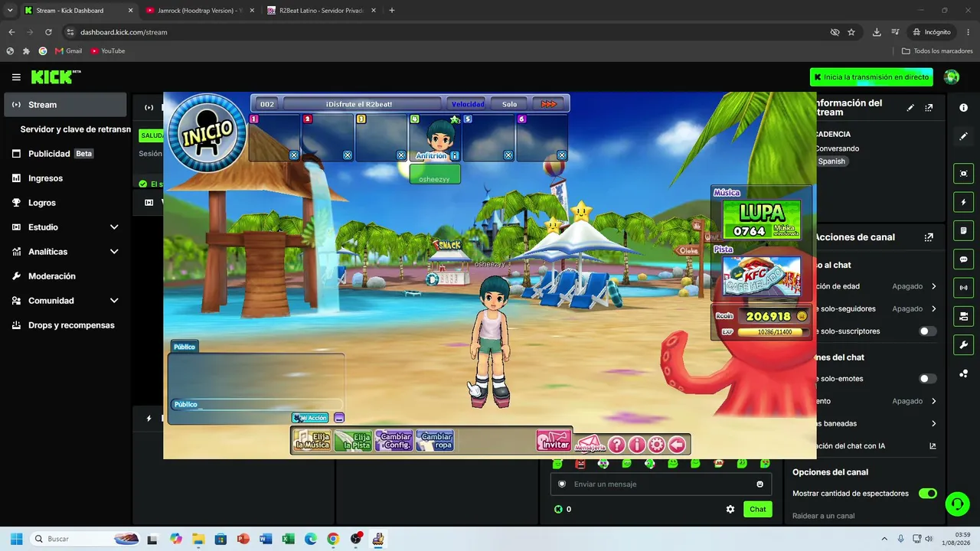Click the INICIO start button in the game
Image resolution: width=980 pixels, height=551 pixels.
coord(206,132)
